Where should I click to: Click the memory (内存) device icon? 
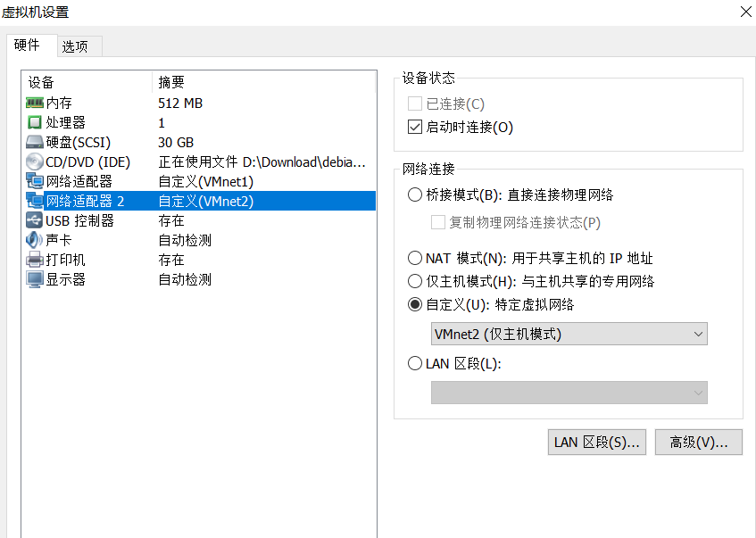[35, 103]
